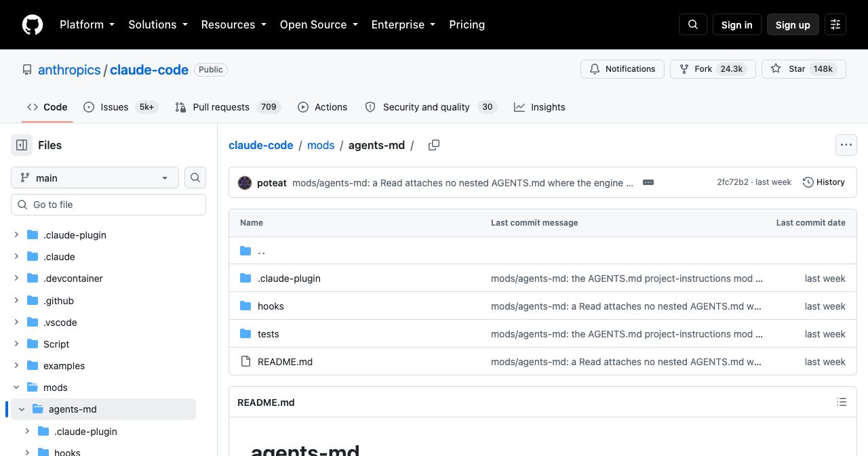Collapse the file tree side panel icon

(22, 145)
